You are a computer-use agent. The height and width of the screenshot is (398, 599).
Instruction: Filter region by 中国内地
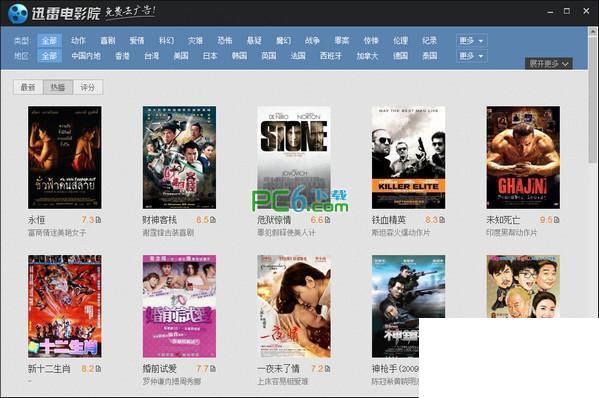click(86, 56)
